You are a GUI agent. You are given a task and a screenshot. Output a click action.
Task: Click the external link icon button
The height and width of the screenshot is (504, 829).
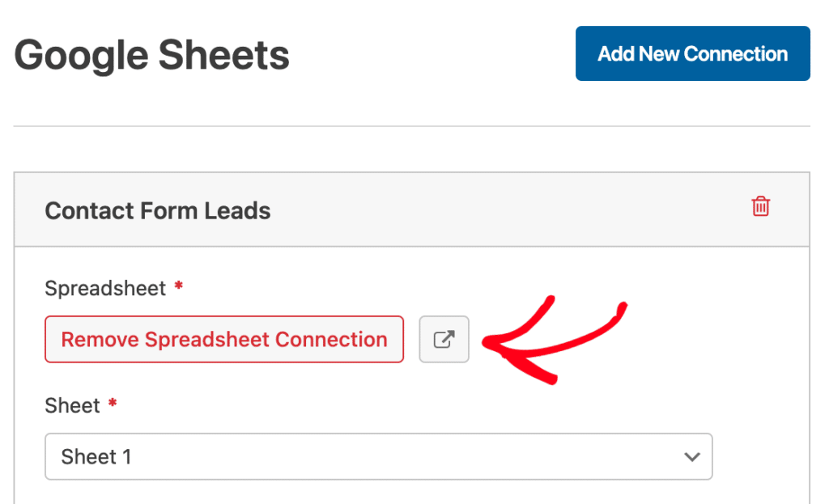tap(444, 339)
